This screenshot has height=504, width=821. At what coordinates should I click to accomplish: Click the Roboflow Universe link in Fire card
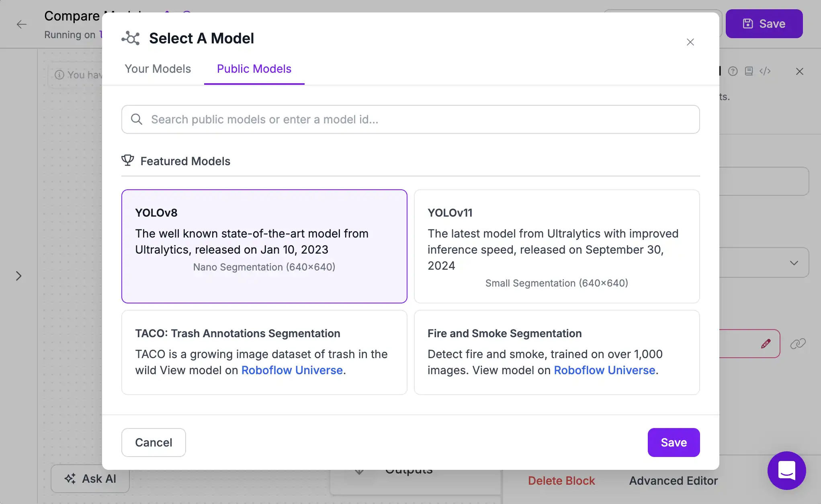(x=605, y=370)
